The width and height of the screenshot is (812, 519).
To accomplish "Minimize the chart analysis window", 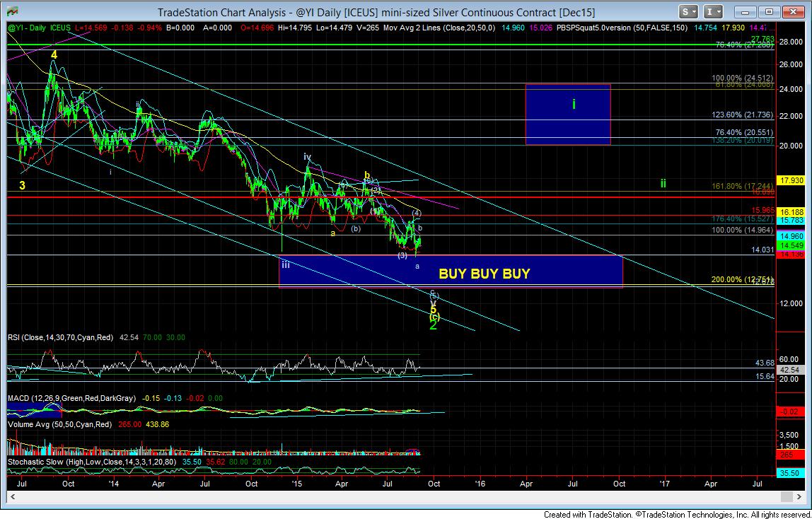I will click(x=747, y=12).
